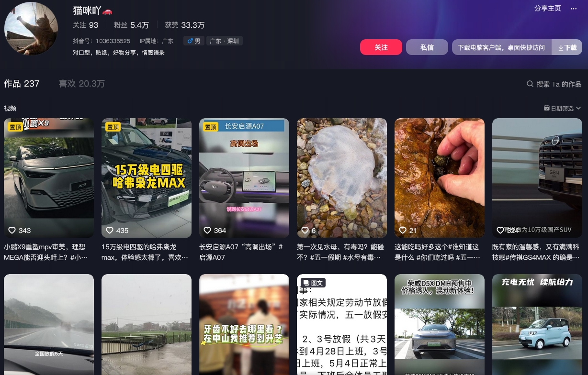Click pinned badge on 哈弗枭龙MAX video
Viewport: 588px width, 375px height.
(113, 127)
